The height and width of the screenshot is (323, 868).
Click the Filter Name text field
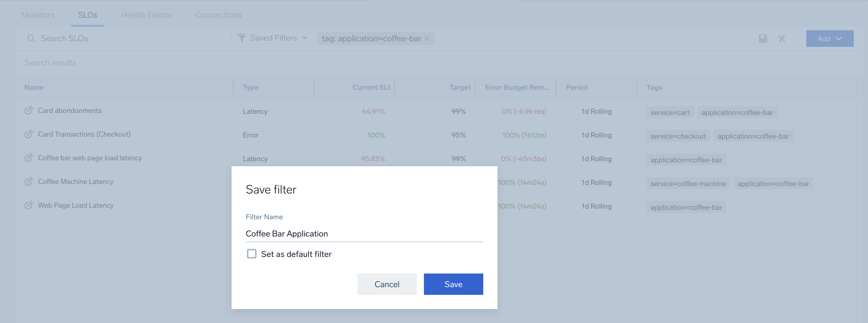pyautogui.click(x=364, y=234)
